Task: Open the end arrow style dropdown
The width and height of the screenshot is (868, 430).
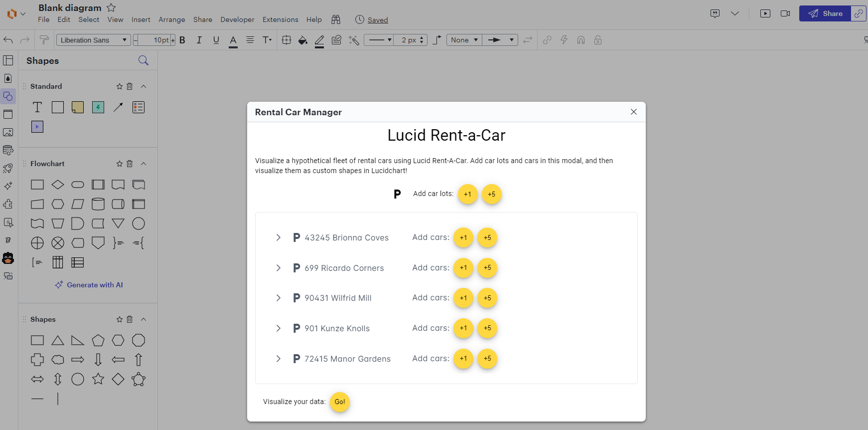Action: [500, 40]
